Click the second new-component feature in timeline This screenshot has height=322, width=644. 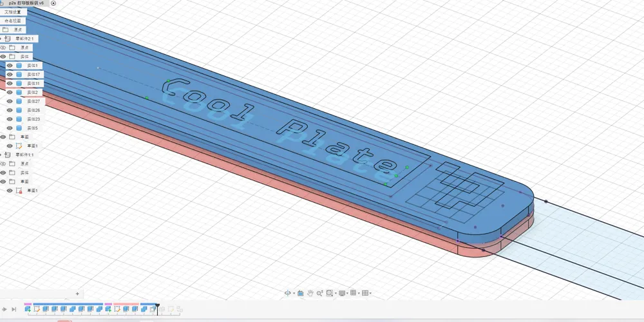tap(108, 309)
